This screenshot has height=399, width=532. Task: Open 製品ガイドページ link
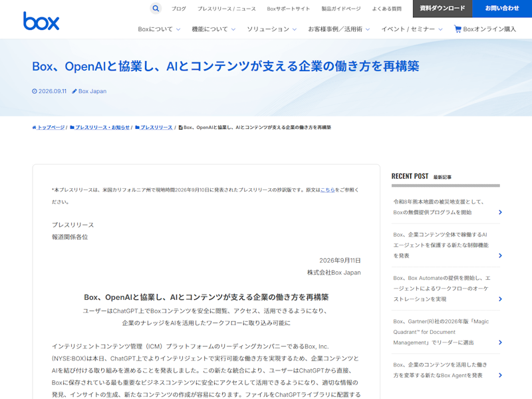coord(341,9)
